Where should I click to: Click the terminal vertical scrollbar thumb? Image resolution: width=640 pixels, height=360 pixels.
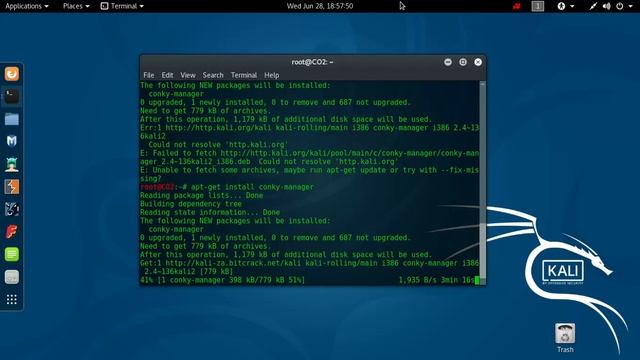(482, 251)
